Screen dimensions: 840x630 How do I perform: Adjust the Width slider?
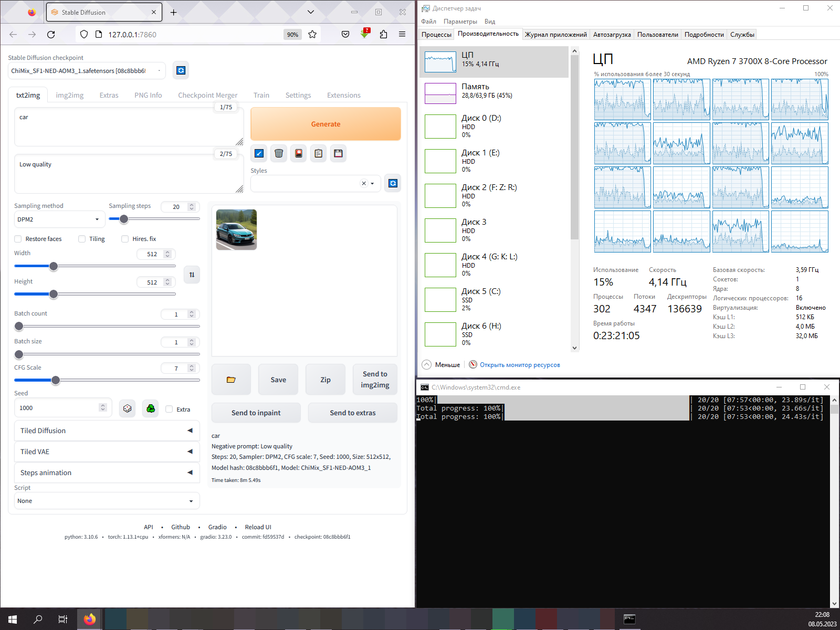[x=95, y=266]
